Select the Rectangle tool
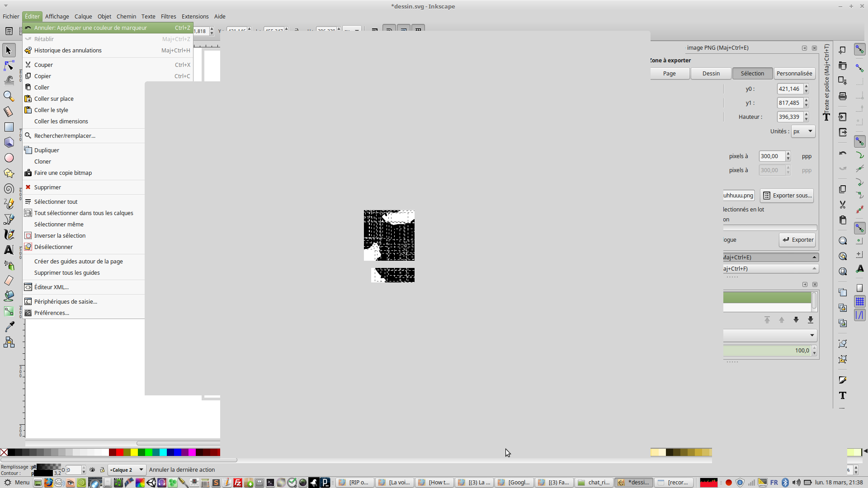Image resolution: width=868 pixels, height=488 pixels. (9, 127)
